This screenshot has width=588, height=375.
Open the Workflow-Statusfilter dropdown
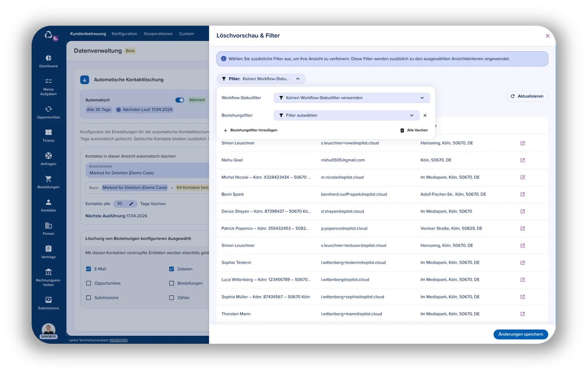[352, 98]
